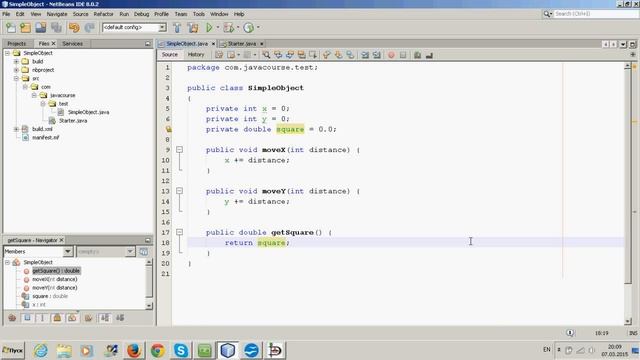Click the Search (Ctrl+I) input field
This screenshot has width=640, height=360.
pyautogui.click(x=595, y=14)
